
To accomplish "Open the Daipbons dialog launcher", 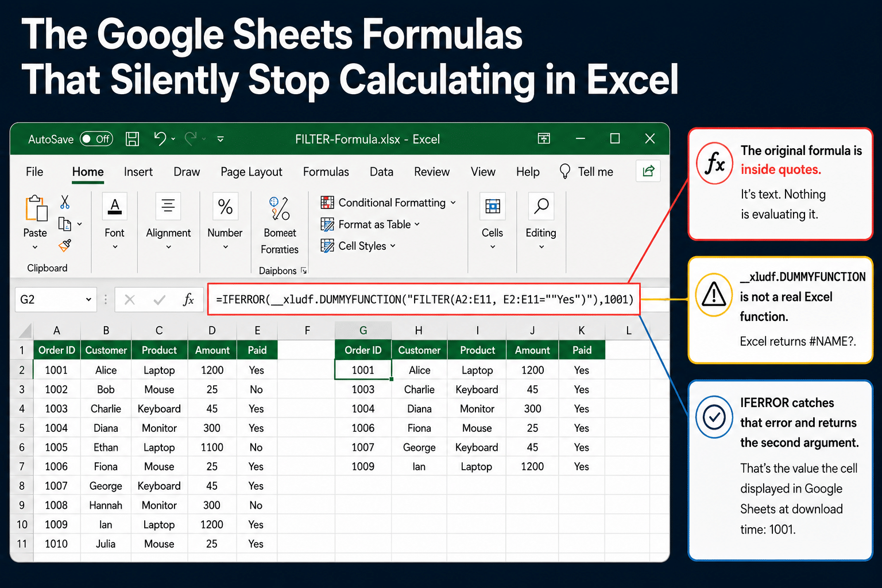I will click(x=304, y=270).
